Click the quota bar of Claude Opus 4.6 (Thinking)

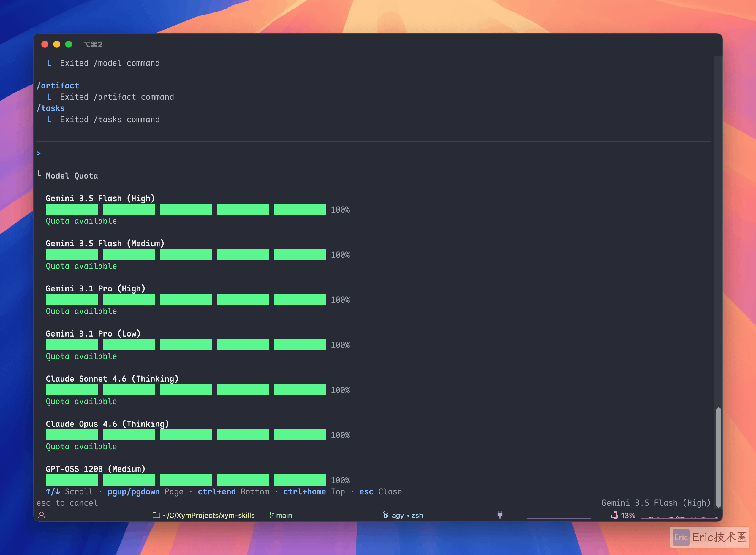(186, 435)
